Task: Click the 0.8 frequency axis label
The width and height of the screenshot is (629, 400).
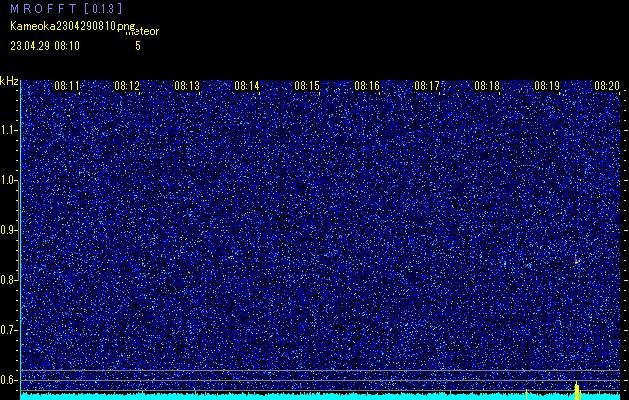Action: (x=9, y=280)
